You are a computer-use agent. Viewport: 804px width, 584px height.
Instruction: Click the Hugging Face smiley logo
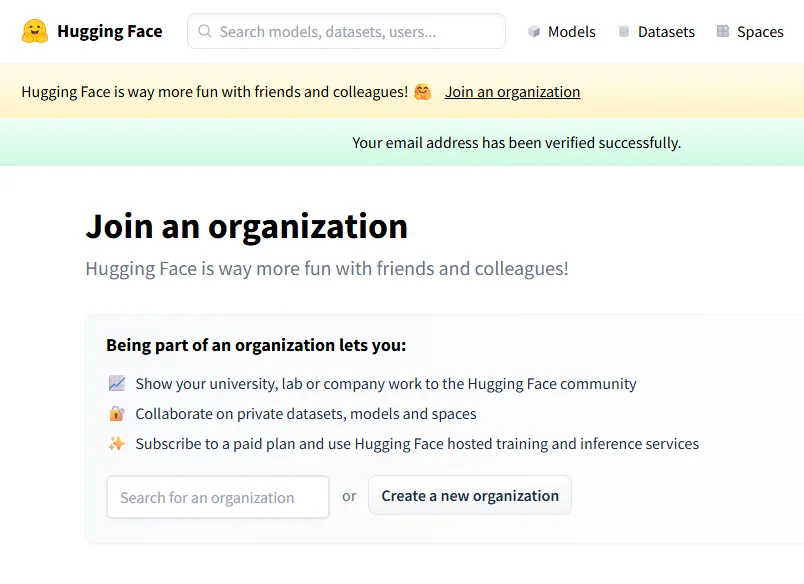(35, 31)
